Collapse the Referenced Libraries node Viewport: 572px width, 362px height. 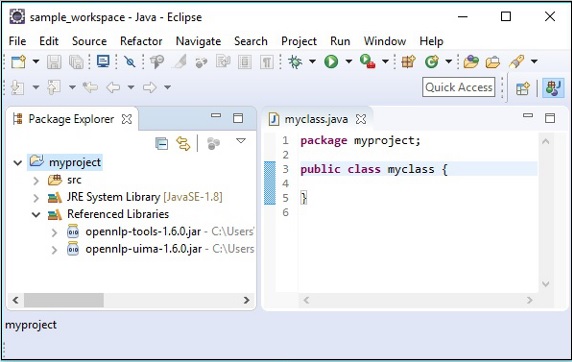pos(36,215)
